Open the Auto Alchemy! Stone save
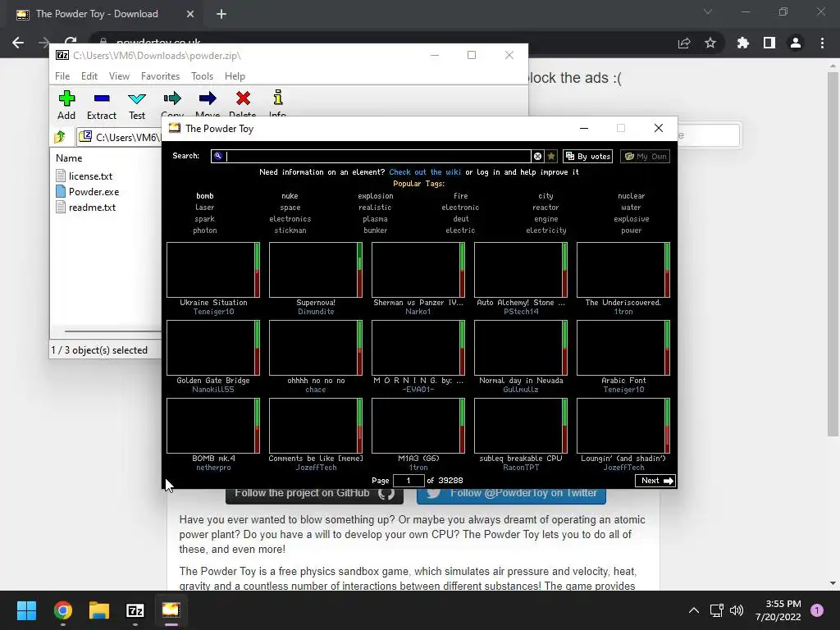Viewport: 840px width, 630px height. (x=521, y=269)
